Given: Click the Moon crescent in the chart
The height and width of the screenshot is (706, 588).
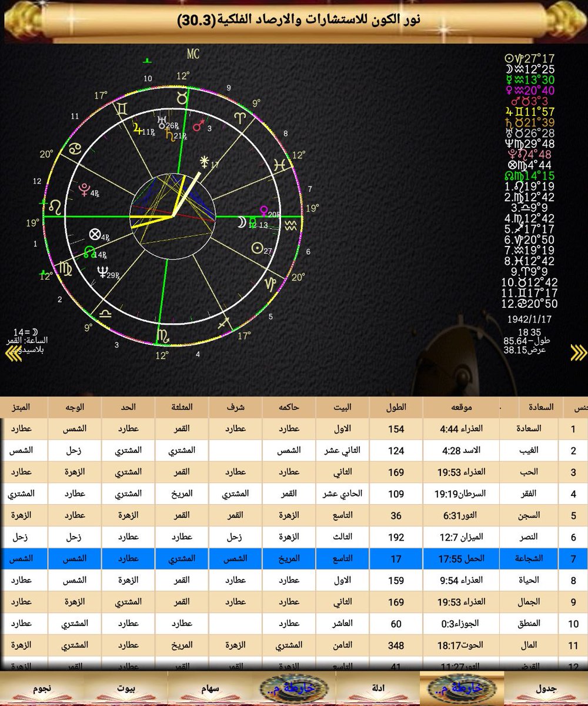Looking at the screenshot, I should [242, 222].
